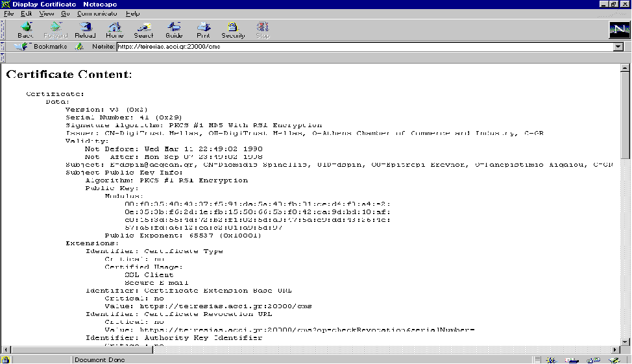Open Composer from component bar icon
This screenshot has height=364, width=632.
click(x=614, y=359)
